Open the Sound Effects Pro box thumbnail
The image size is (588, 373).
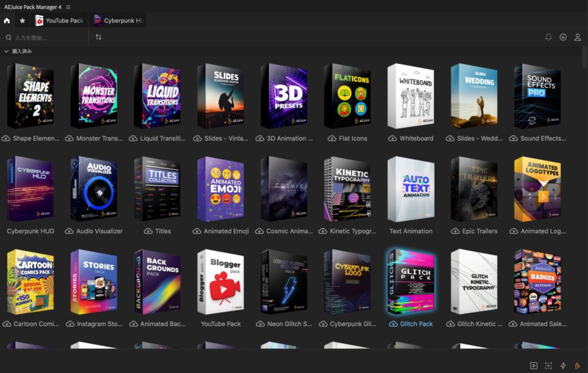coord(537,96)
